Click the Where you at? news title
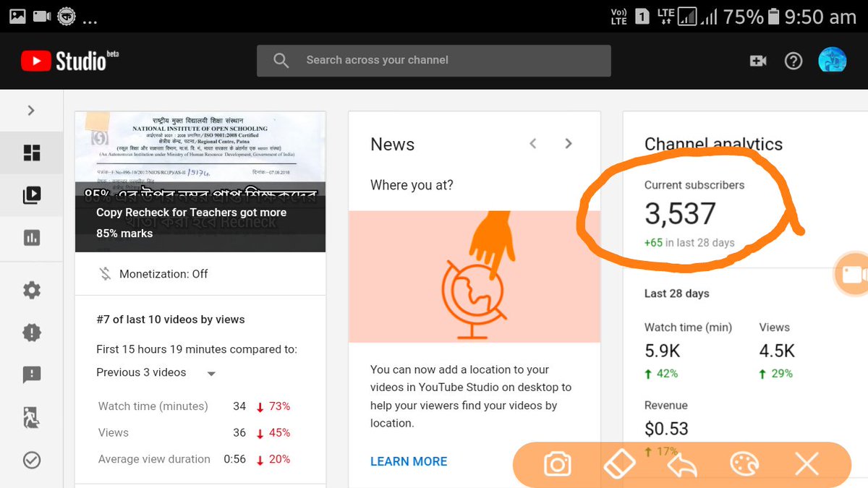868x488 pixels. point(412,185)
